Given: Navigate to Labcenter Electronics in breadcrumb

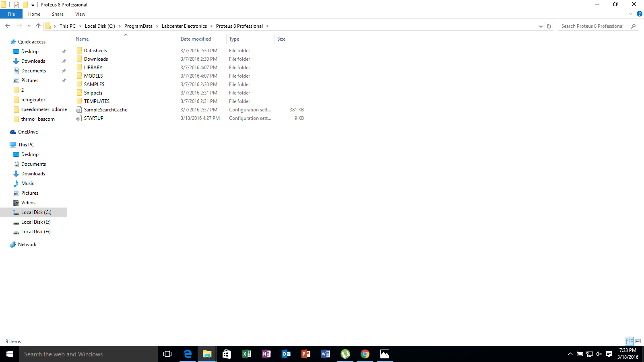Looking at the screenshot, I should click(184, 26).
